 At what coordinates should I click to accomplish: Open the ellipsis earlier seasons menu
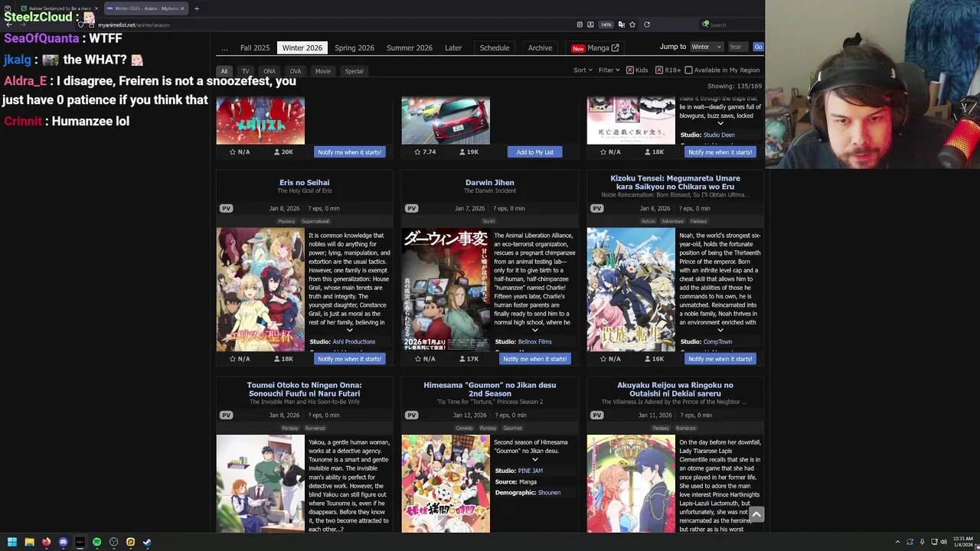click(x=224, y=47)
